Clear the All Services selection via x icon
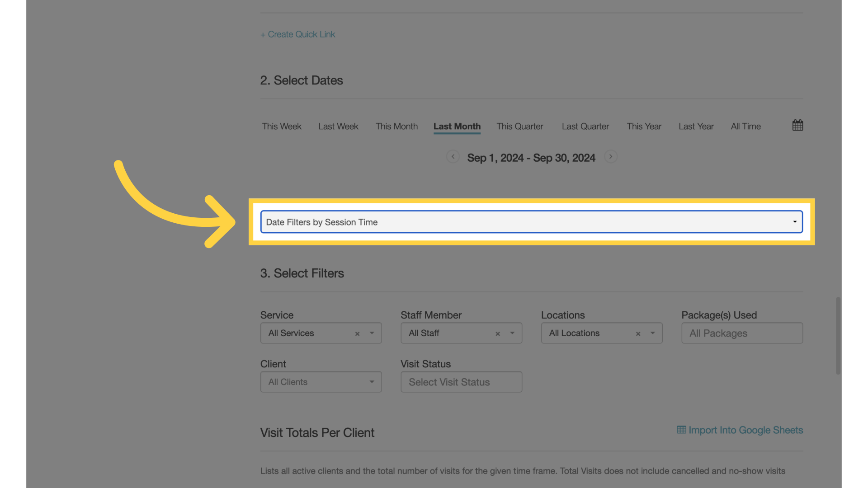868x488 pixels. pos(357,333)
